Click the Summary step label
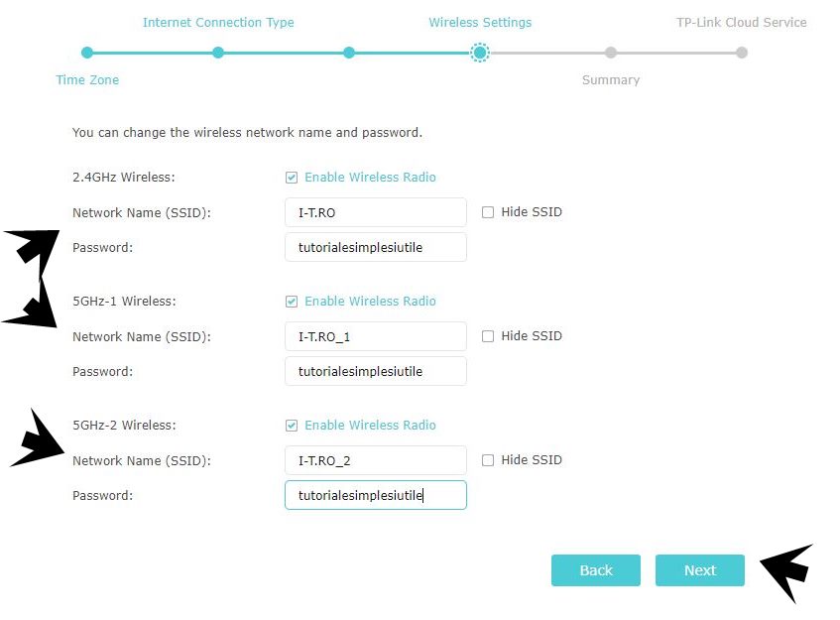840x620 pixels. coord(611,79)
